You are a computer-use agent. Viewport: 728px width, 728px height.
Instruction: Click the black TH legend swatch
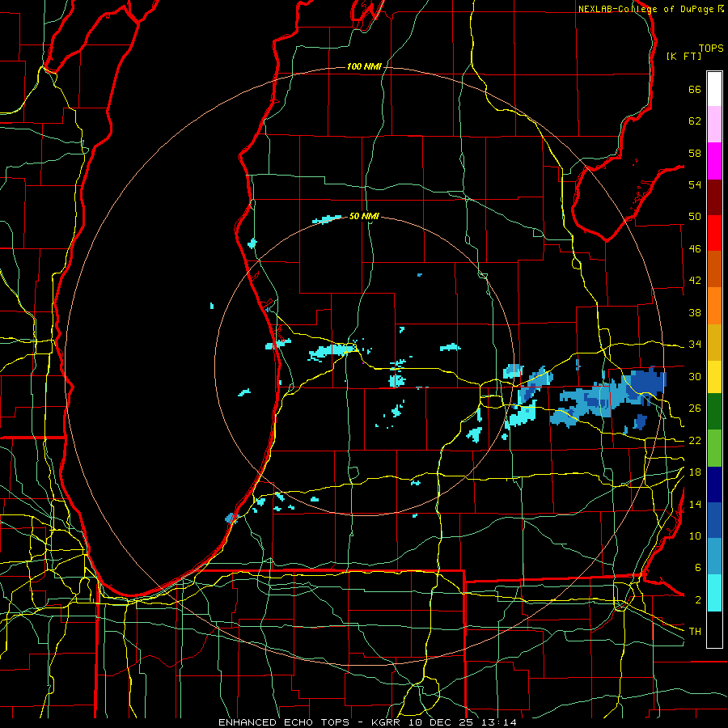714,629
